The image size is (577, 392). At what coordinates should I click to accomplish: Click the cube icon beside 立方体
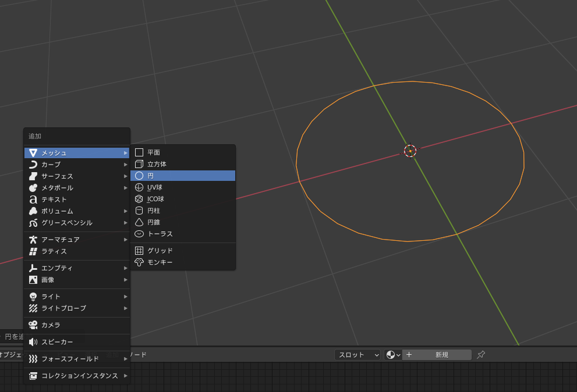point(139,164)
